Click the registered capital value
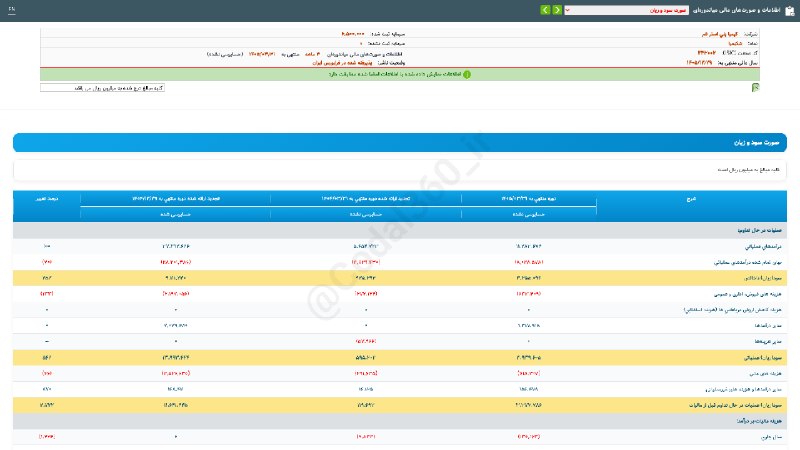 click(353, 34)
